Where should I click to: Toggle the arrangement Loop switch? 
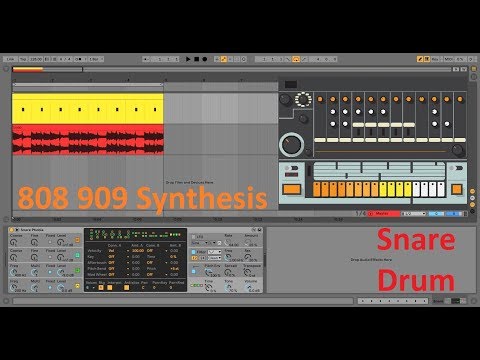[x=296, y=59]
